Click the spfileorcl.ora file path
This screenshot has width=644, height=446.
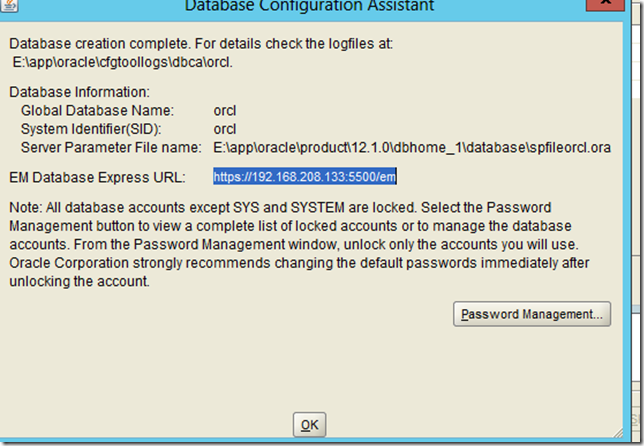[x=412, y=147]
